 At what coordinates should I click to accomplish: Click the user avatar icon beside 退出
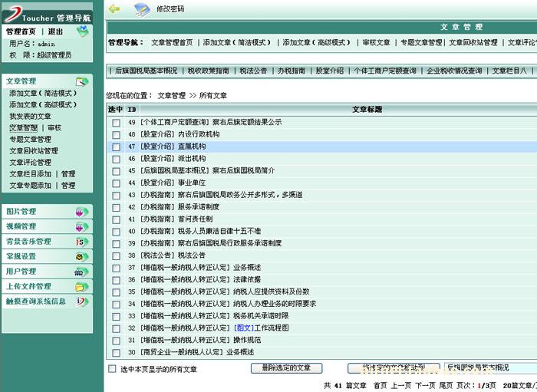click(x=82, y=31)
